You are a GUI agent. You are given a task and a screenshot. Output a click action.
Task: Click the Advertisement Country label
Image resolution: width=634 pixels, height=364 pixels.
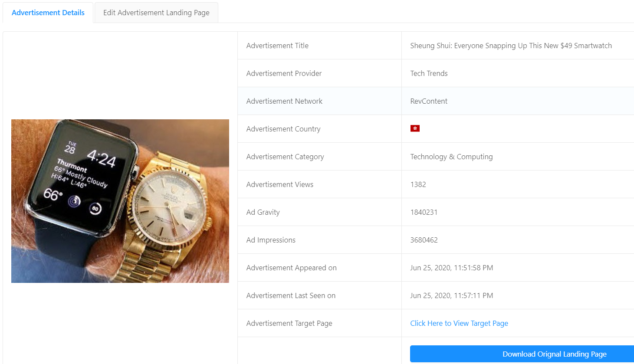tap(283, 129)
